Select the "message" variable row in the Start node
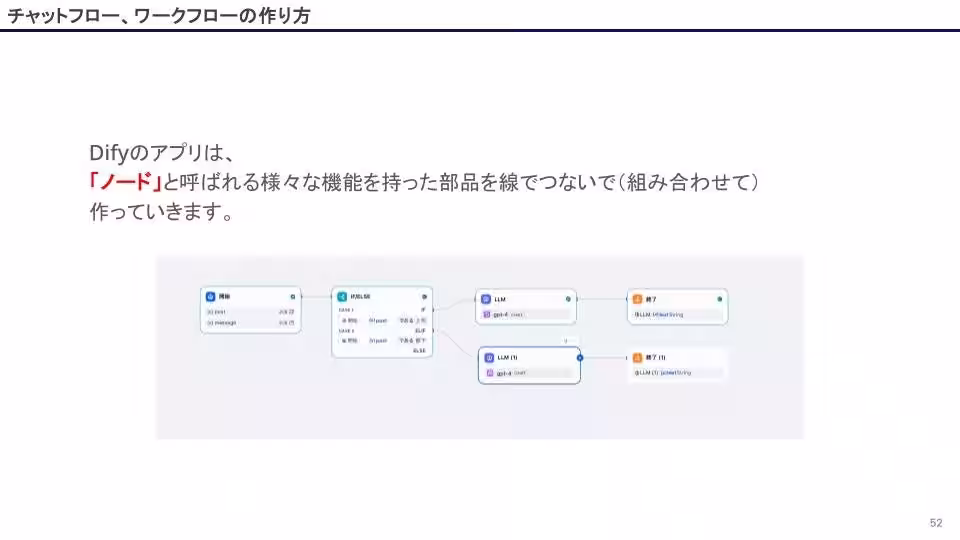The image size is (960, 540). [250, 323]
